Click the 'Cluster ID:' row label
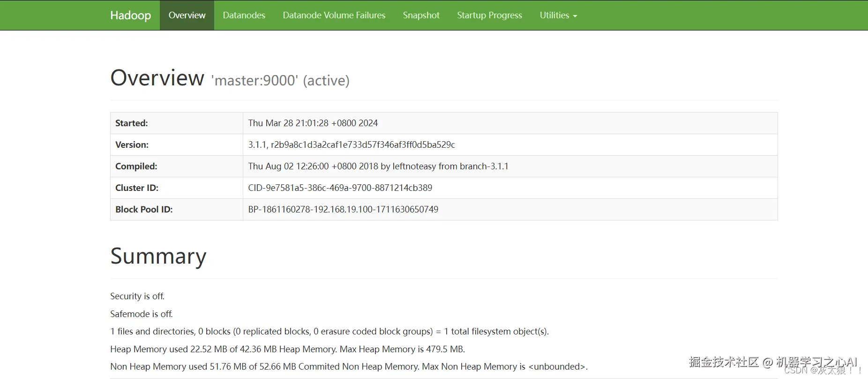The image size is (868, 379). (x=137, y=188)
